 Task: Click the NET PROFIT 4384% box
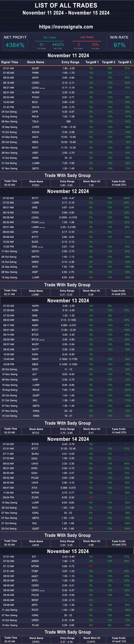(x=15, y=42)
